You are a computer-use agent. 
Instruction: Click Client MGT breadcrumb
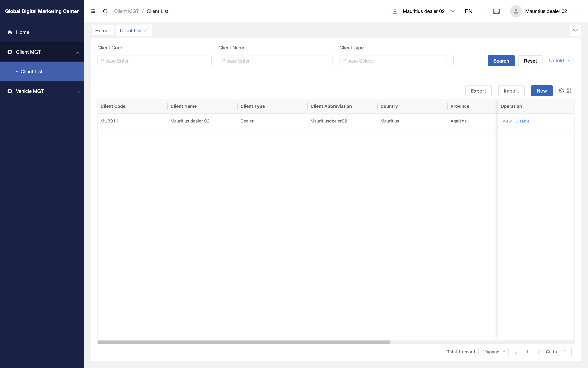[126, 11]
